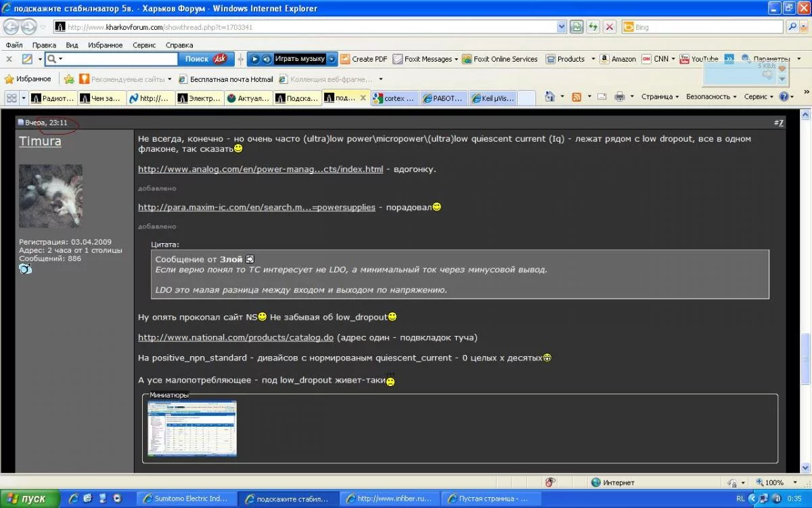Screen dimensions: 812x508
Task: Expand Foxit Messages dropdown arrow
Action: 457,59
